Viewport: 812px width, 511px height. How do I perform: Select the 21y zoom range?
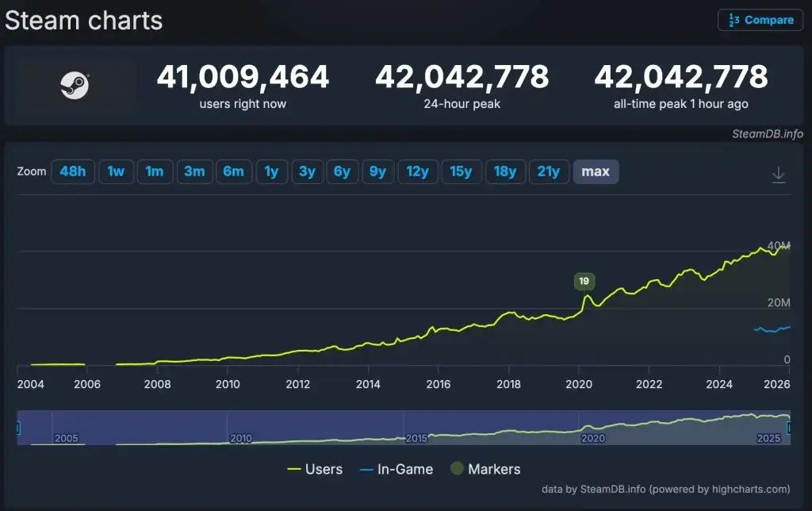coord(549,171)
